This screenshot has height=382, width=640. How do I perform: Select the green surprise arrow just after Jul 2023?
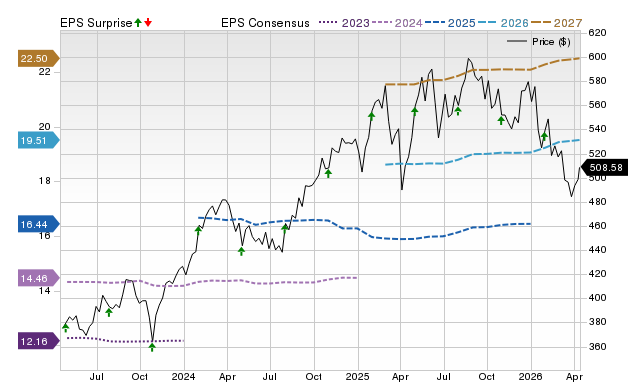click(109, 312)
